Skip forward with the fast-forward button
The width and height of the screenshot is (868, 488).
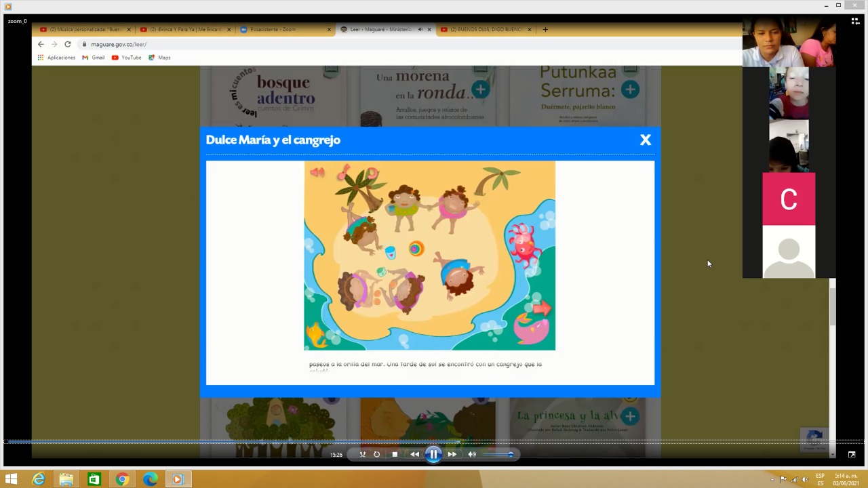(x=452, y=454)
